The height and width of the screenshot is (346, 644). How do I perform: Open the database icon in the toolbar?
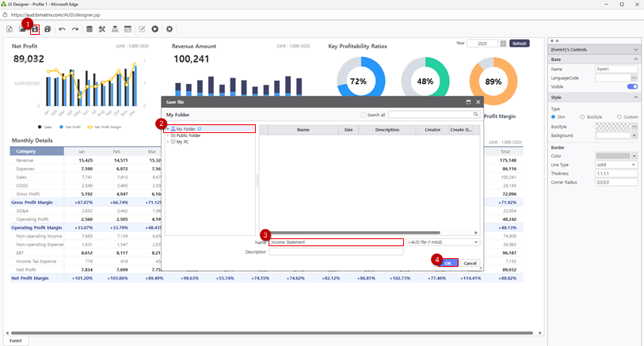pos(90,29)
